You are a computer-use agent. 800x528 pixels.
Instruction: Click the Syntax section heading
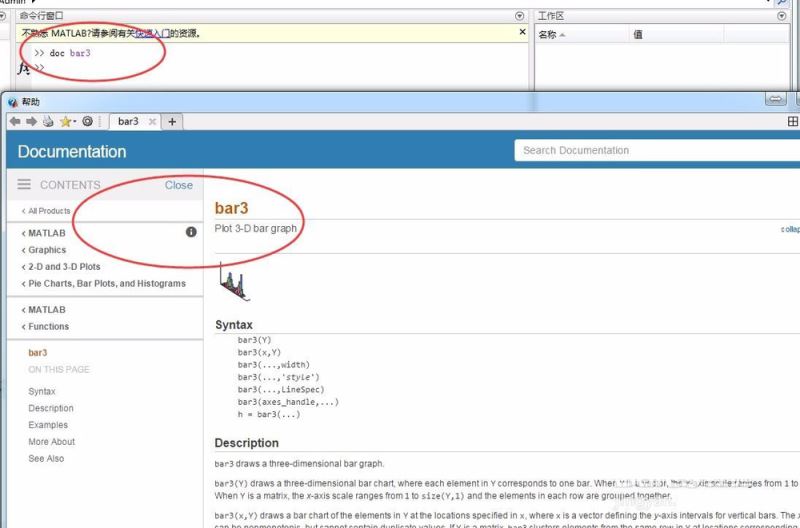click(234, 325)
